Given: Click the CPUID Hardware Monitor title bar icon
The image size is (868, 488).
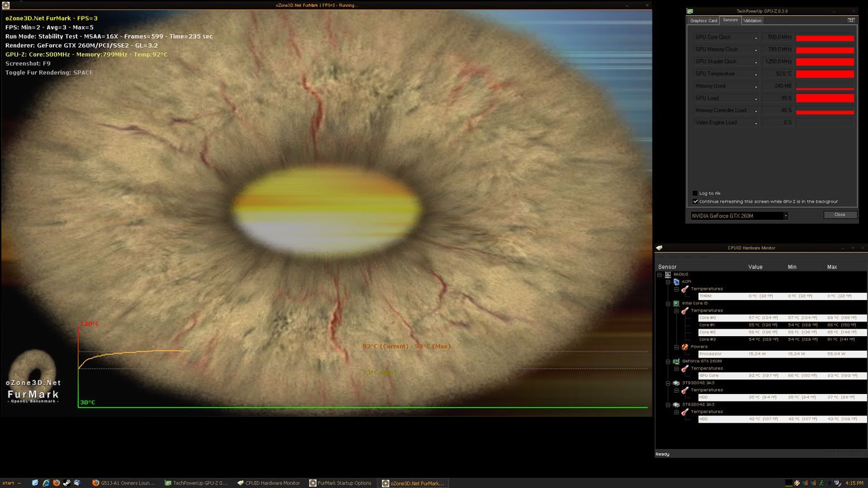Looking at the screenshot, I should click(659, 248).
